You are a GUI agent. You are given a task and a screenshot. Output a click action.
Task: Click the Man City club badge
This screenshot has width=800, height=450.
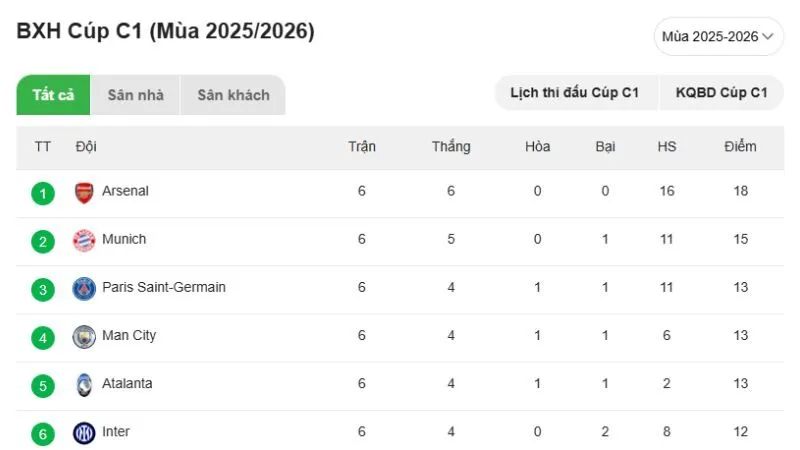click(84, 336)
